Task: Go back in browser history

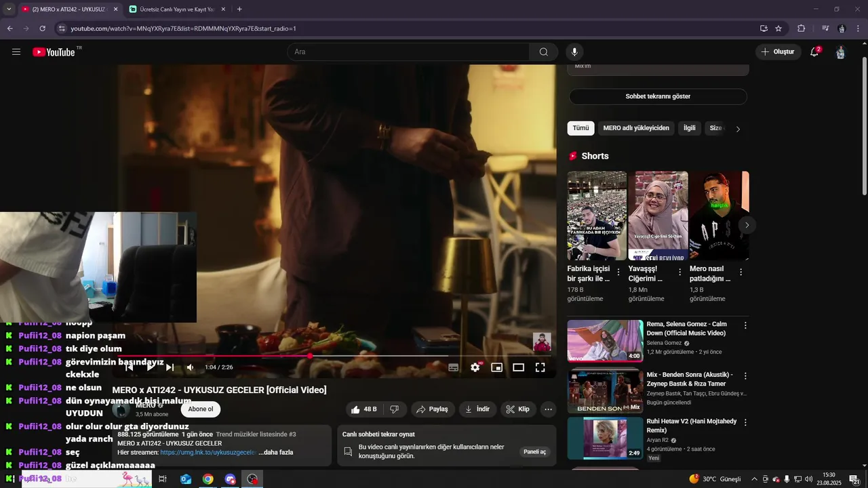Action: (x=9, y=28)
